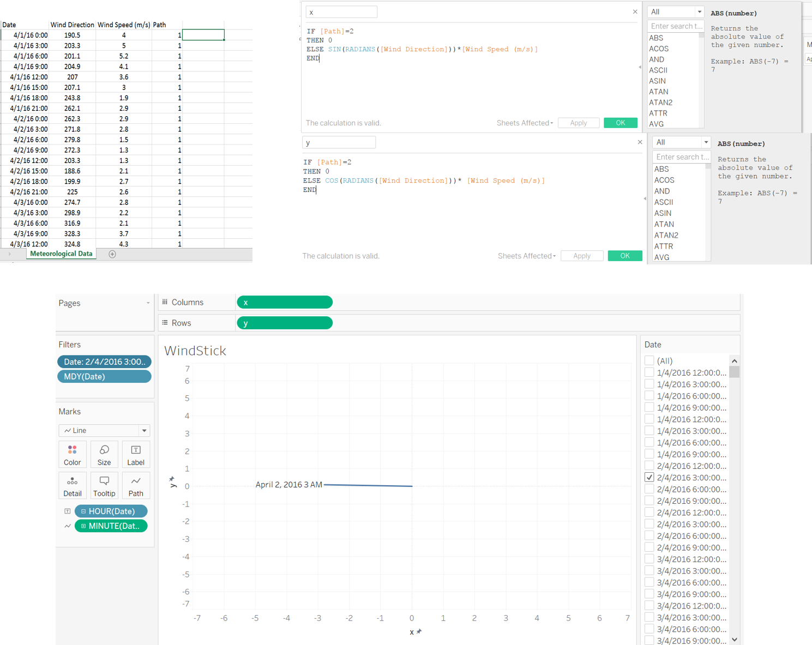This screenshot has height=645, width=812.
Task: Click the Date: 2/4/2016 3:00 filter pill
Action: click(x=104, y=361)
